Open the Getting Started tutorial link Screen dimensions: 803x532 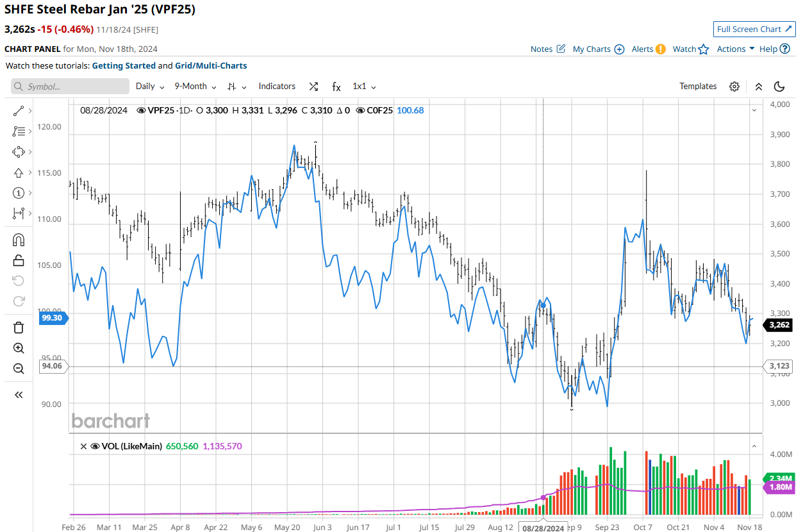click(124, 65)
